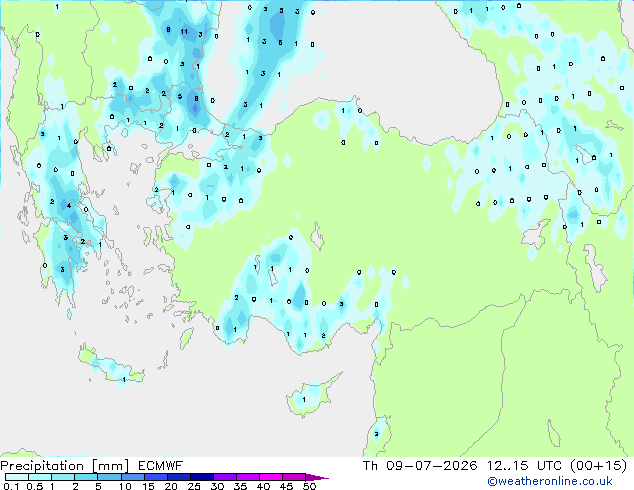Click the legend scale label '25'

pos(194,486)
